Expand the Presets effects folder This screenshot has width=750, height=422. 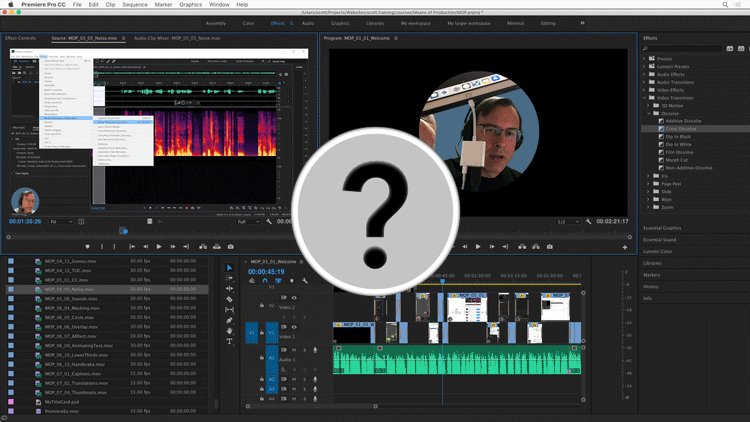pyautogui.click(x=644, y=59)
